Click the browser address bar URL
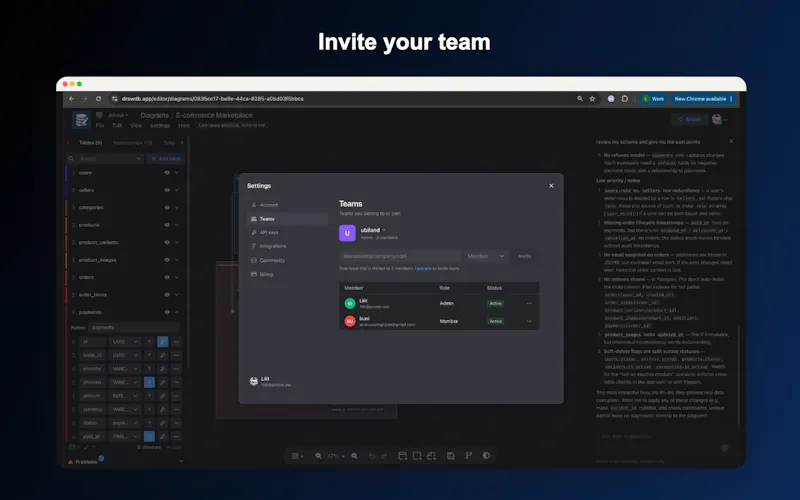800x500 pixels. [212, 99]
